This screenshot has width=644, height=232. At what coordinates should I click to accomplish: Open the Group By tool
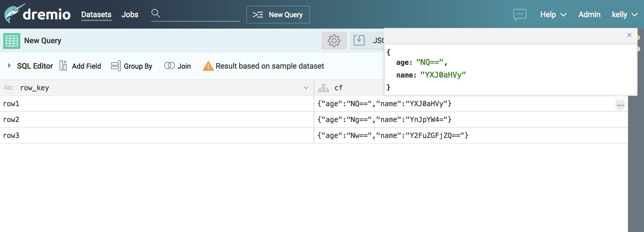pyautogui.click(x=131, y=66)
